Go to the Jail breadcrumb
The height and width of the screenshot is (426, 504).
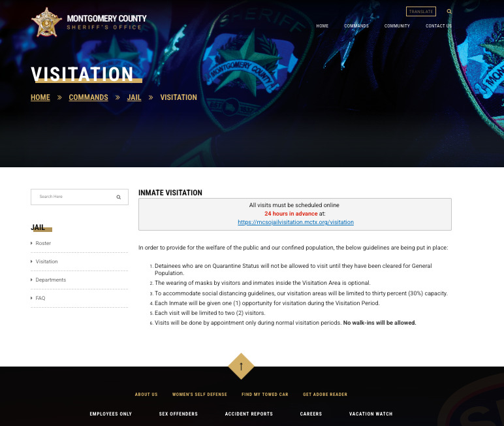(134, 97)
